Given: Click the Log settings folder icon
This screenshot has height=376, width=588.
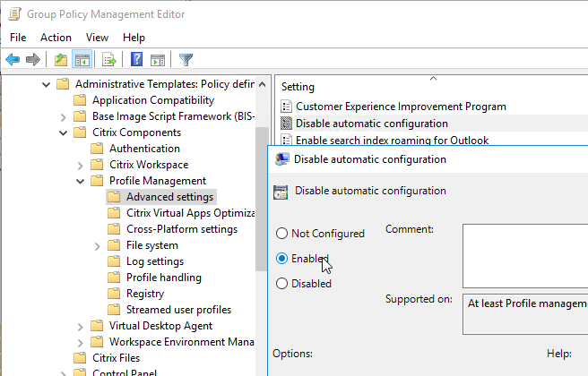Looking at the screenshot, I should coord(114,261).
